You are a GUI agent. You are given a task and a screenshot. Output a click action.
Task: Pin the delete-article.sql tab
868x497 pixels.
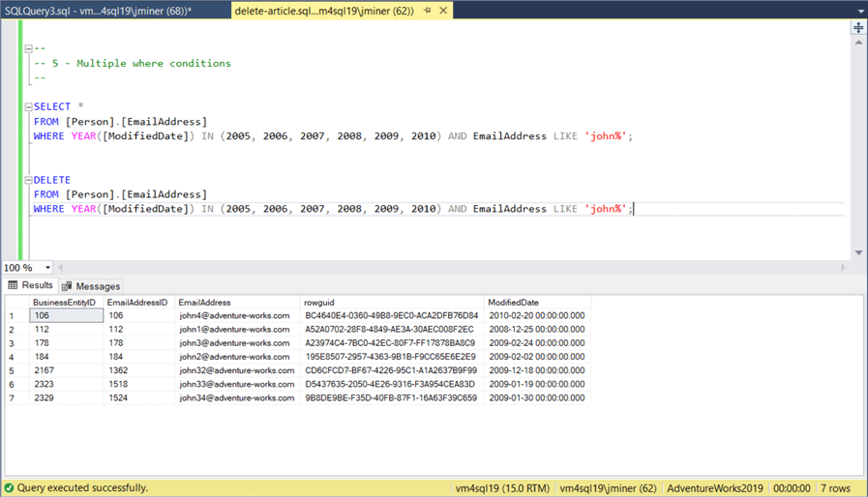[x=427, y=11]
